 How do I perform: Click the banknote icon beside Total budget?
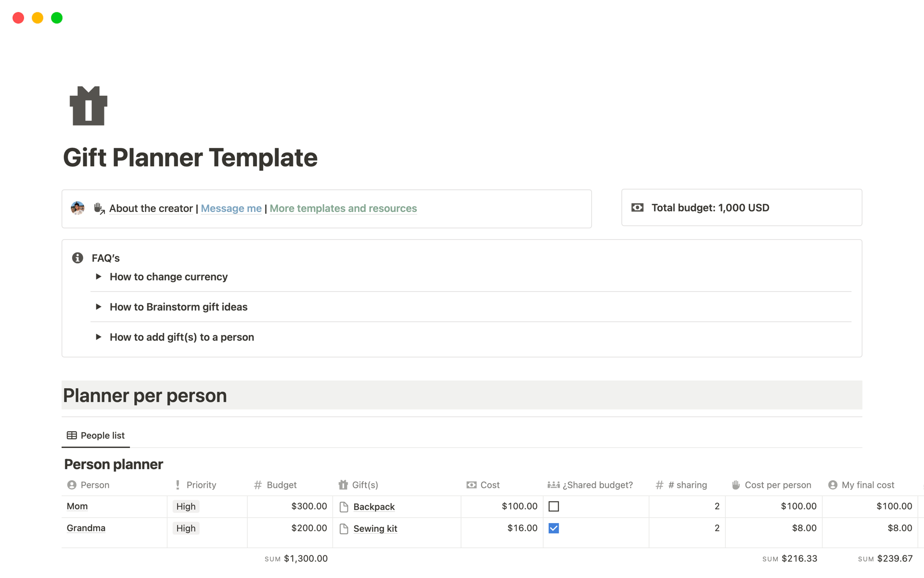(637, 207)
